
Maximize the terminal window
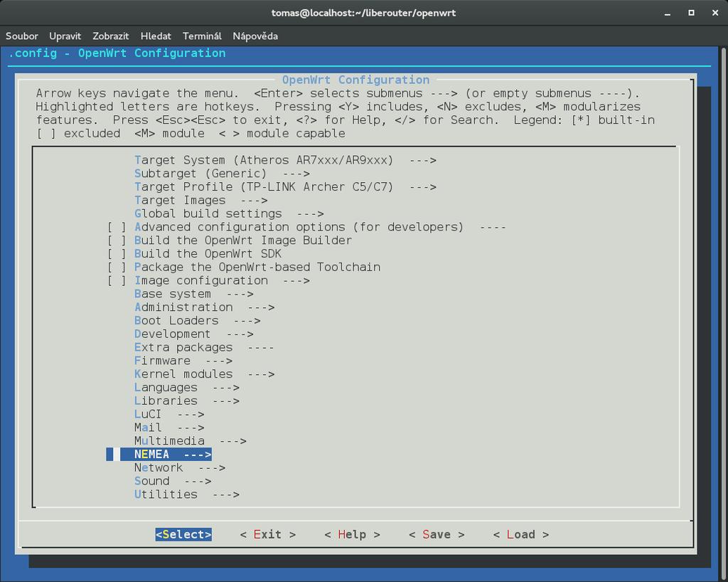[x=691, y=13]
